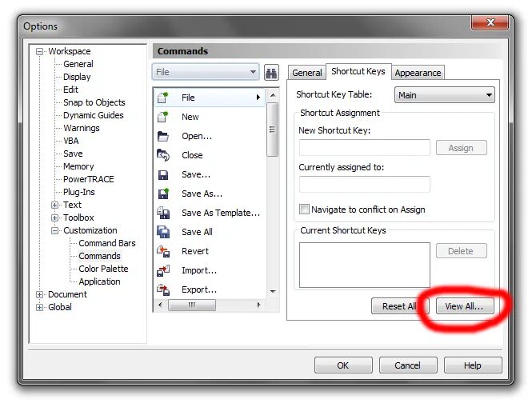Image resolution: width=532 pixels, height=407 pixels.
Task: Select Snap to Objects tree item
Action: coord(94,103)
